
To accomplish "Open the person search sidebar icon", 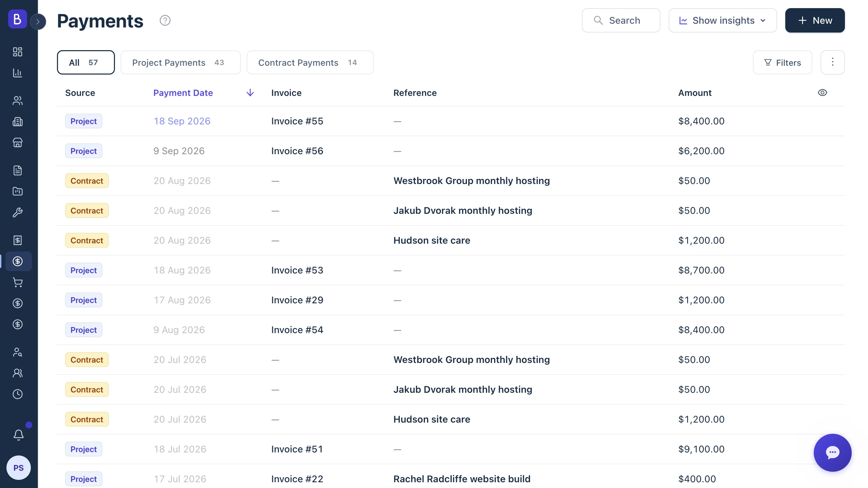I will click(x=18, y=352).
